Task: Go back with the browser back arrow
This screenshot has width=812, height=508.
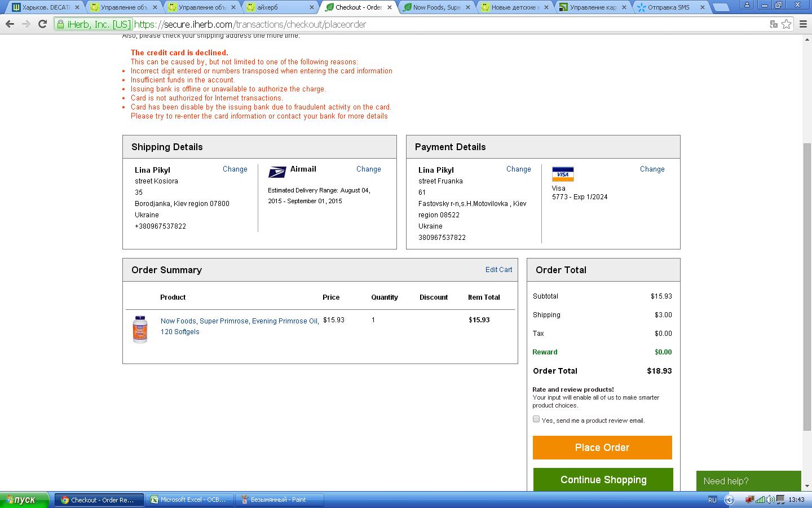Action: pos(10,24)
